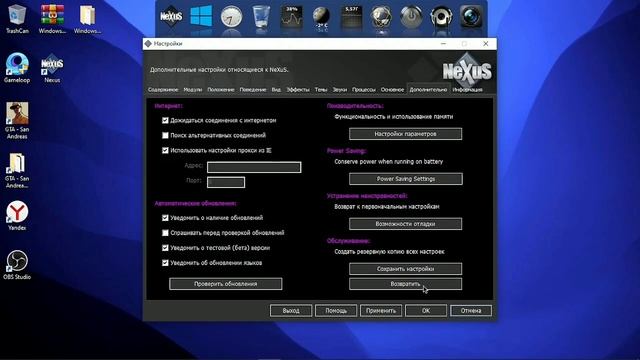Open Настройки параметров button

(x=405, y=134)
